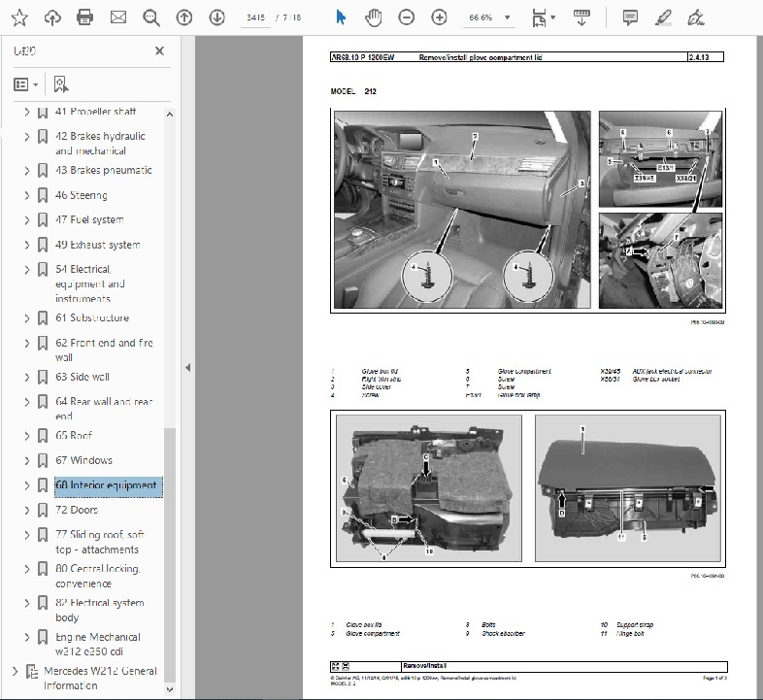
Task: Click the bookmarks panel scrollbar thumb
Action: (x=169, y=555)
